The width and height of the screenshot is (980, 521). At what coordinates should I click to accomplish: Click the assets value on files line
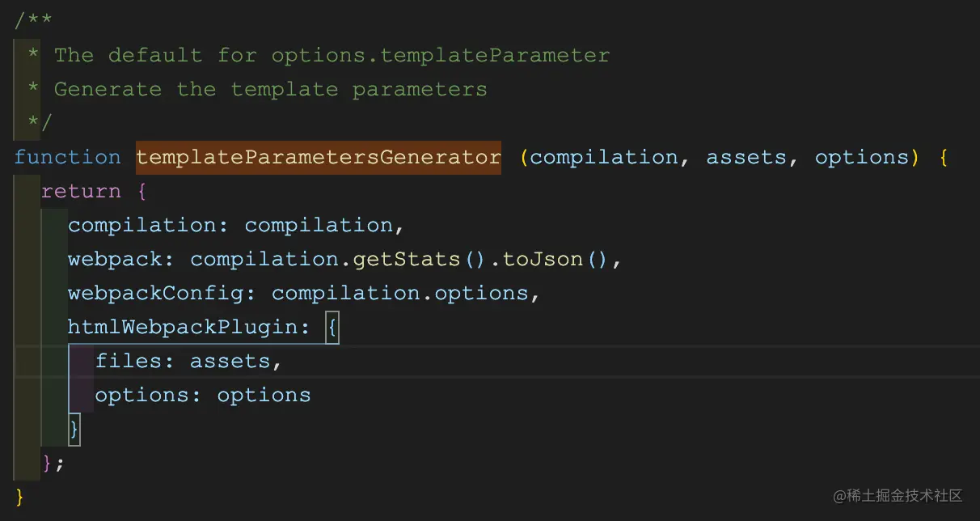[230, 361]
